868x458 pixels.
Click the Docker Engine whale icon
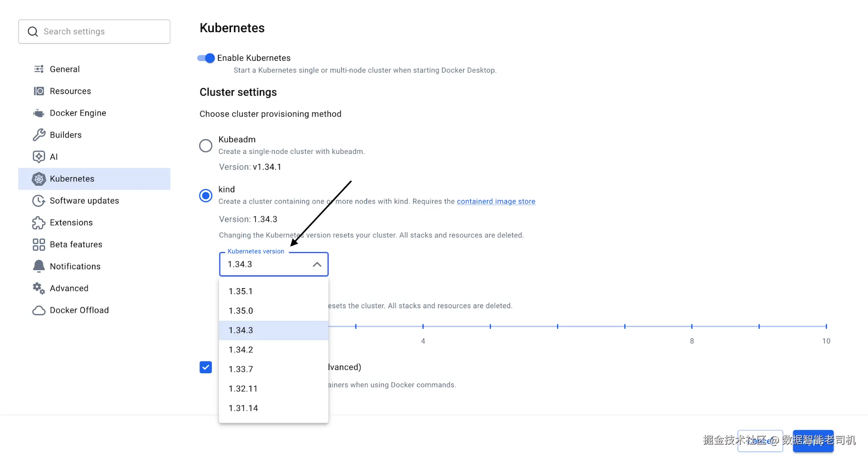(39, 113)
